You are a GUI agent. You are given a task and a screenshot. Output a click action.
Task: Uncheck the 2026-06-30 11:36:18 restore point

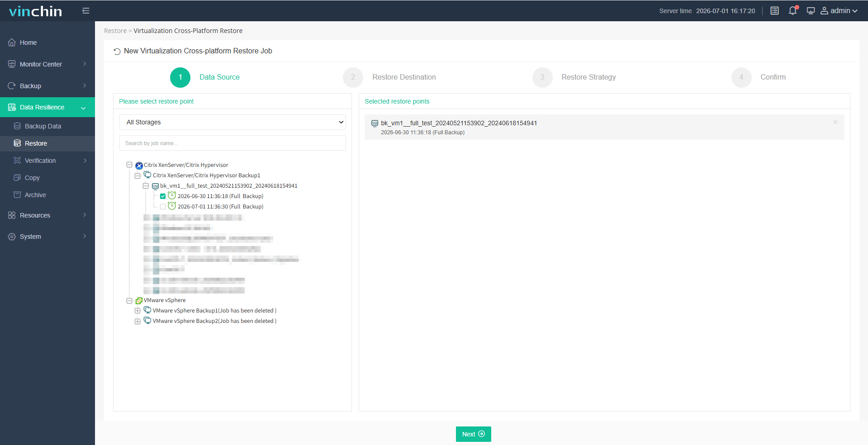click(163, 196)
